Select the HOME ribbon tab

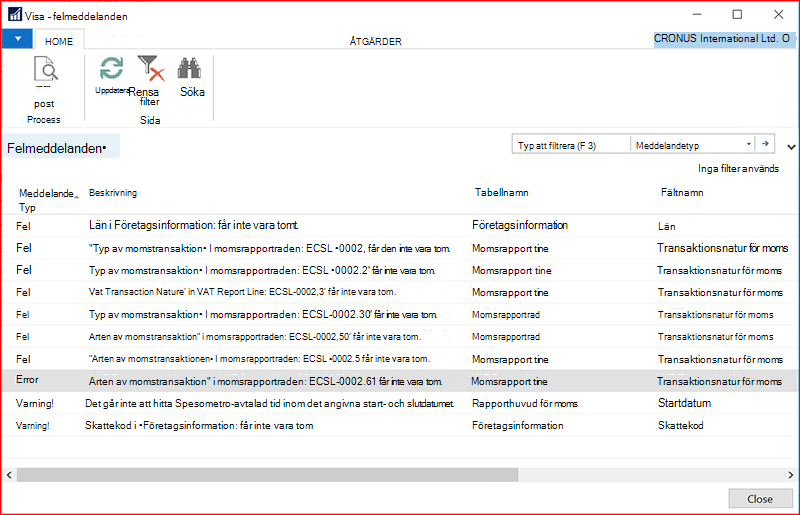pos(59,41)
